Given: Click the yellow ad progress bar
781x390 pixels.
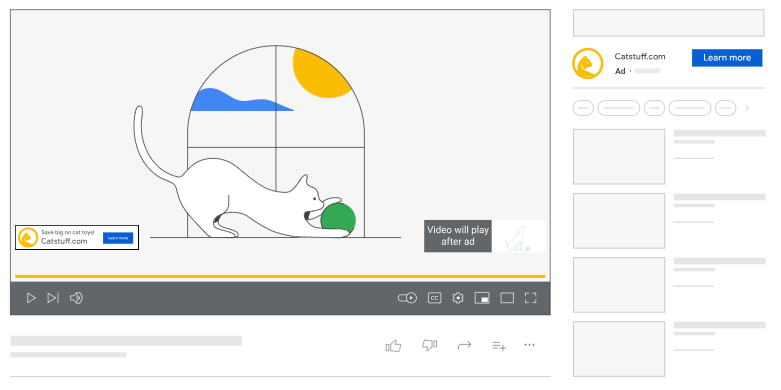Looking at the screenshot, I should tap(280, 276).
